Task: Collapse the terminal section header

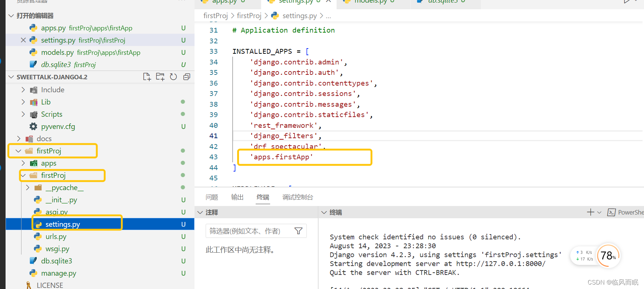Action: tap(324, 212)
